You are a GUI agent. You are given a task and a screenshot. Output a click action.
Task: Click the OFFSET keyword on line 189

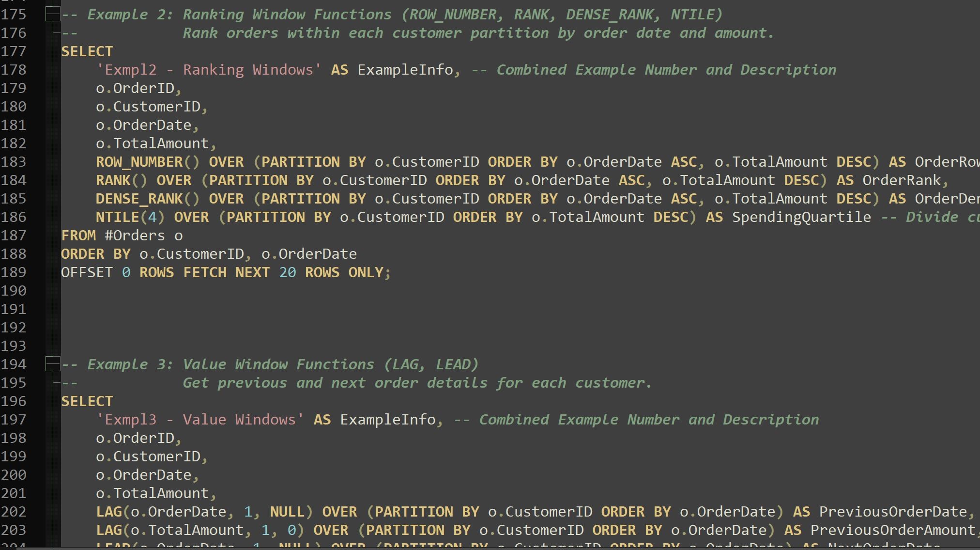[87, 272]
